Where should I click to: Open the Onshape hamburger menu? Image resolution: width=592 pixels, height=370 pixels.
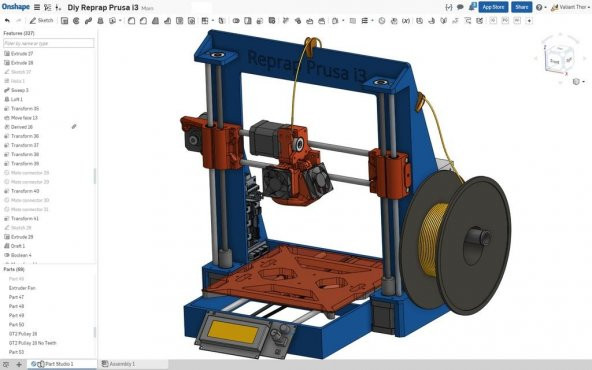pos(37,7)
